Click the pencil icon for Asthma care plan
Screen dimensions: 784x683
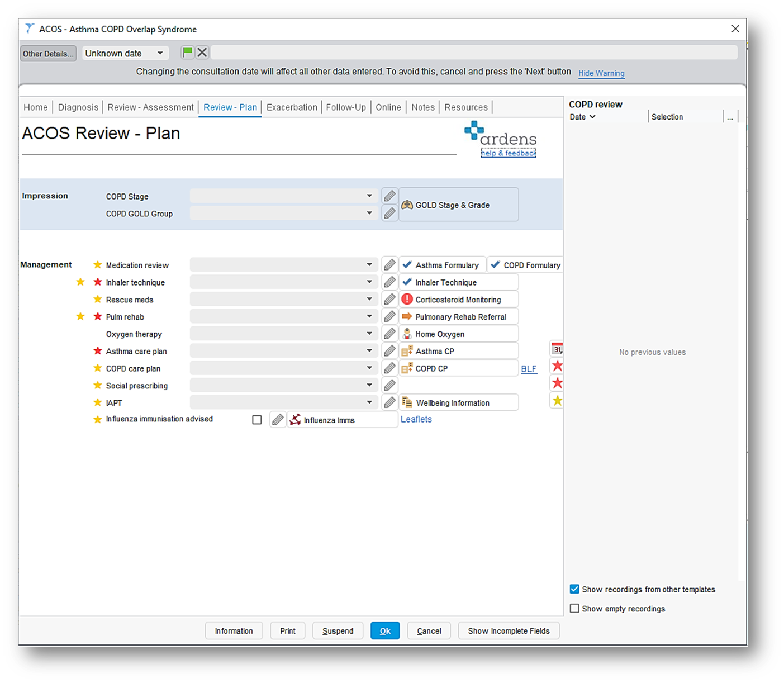(389, 351)
